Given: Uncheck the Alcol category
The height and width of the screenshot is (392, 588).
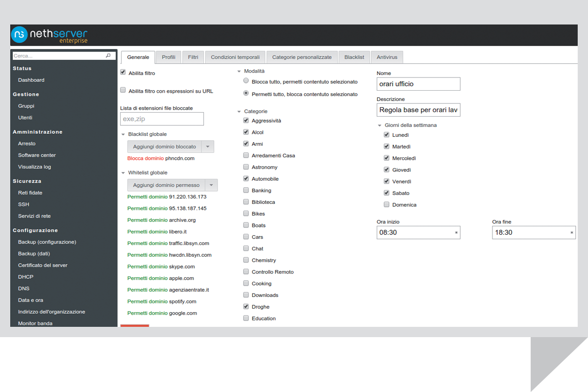Looking at the screenshot, I should 246,132.
